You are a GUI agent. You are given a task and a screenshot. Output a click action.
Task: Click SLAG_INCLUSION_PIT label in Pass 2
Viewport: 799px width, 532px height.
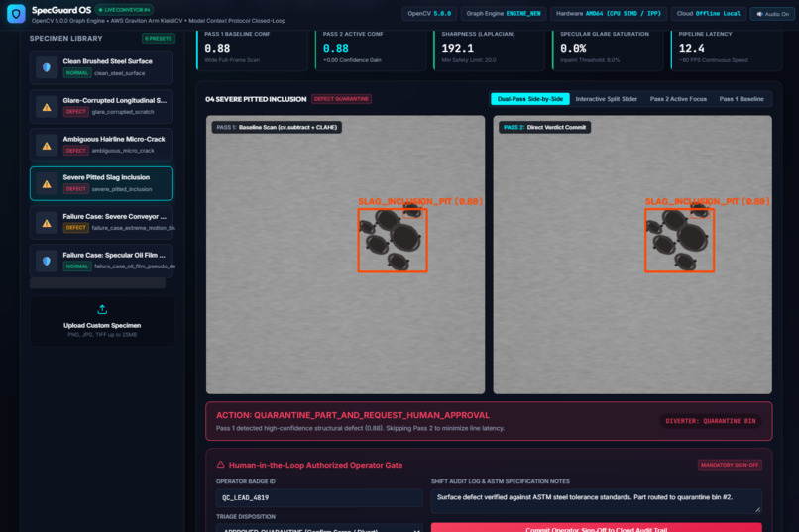[707, 201]
